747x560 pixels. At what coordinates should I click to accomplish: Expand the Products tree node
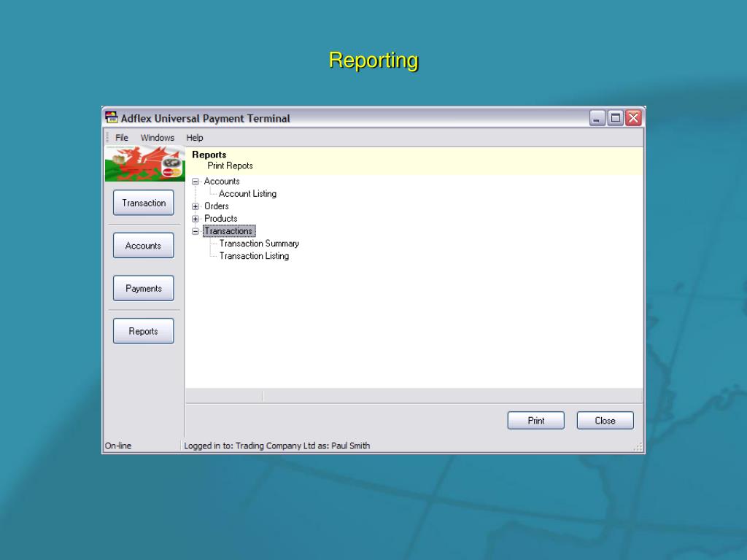(196, 219)
